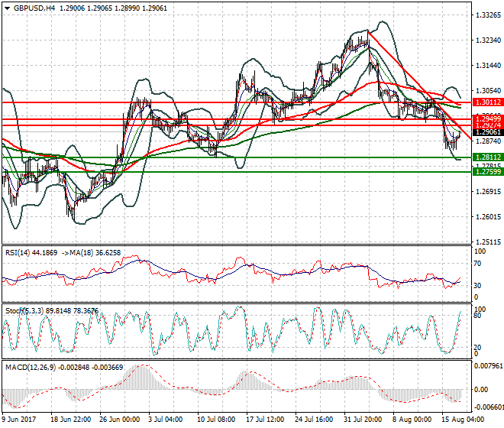Select the green 1.28112 support level label
Viewport: 504px width, 428px height.
488,157
